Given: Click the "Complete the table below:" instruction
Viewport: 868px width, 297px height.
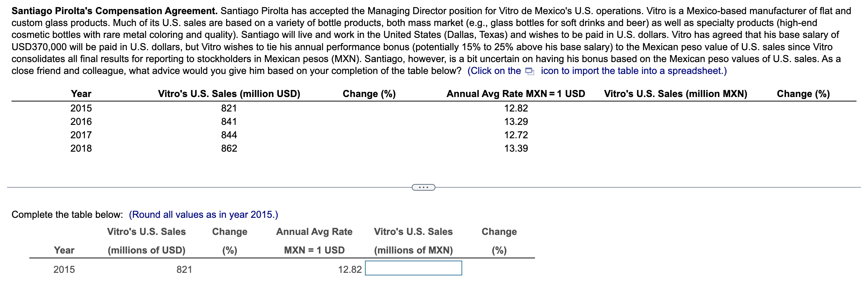Looking at the screenshot, I should coord(67,214).
